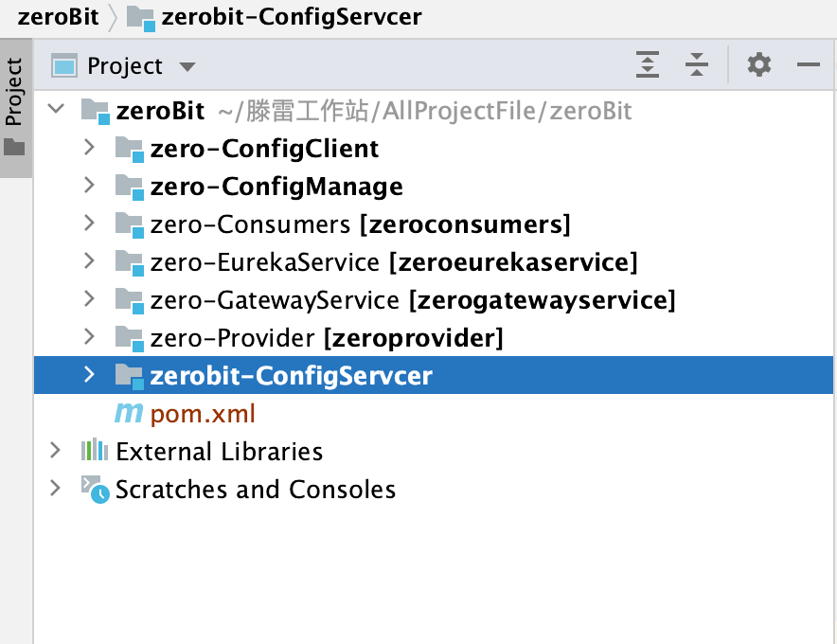Click the Collapse All toolbar icon

pos(697,64)
